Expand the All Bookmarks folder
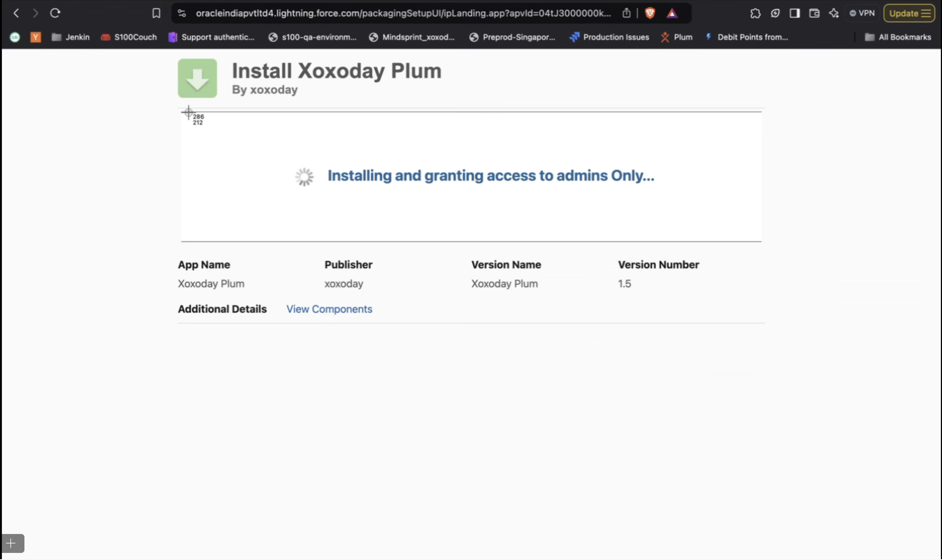The width and height of the screenshot is (942, 560). (x=897, y=37)
